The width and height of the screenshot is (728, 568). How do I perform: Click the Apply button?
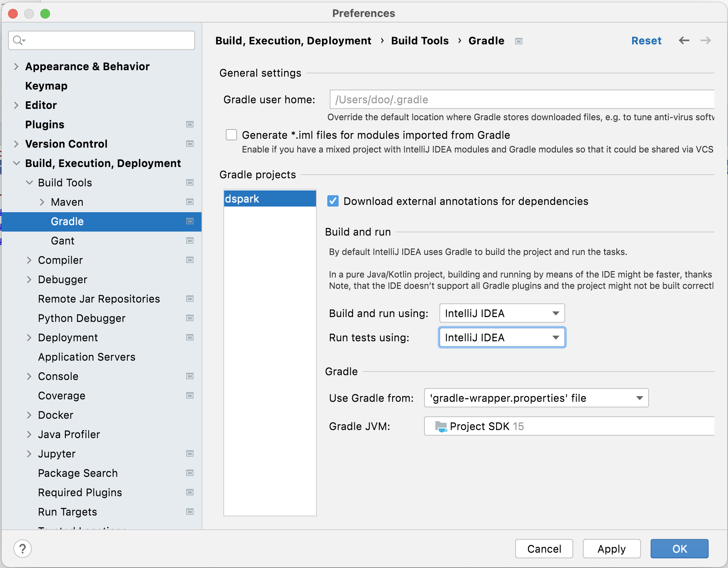(612, 549)
